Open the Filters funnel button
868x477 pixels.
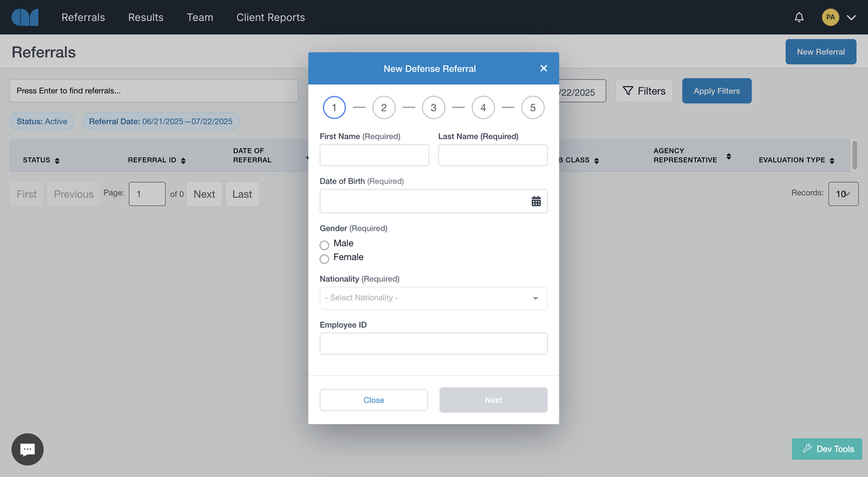[644, 91]
